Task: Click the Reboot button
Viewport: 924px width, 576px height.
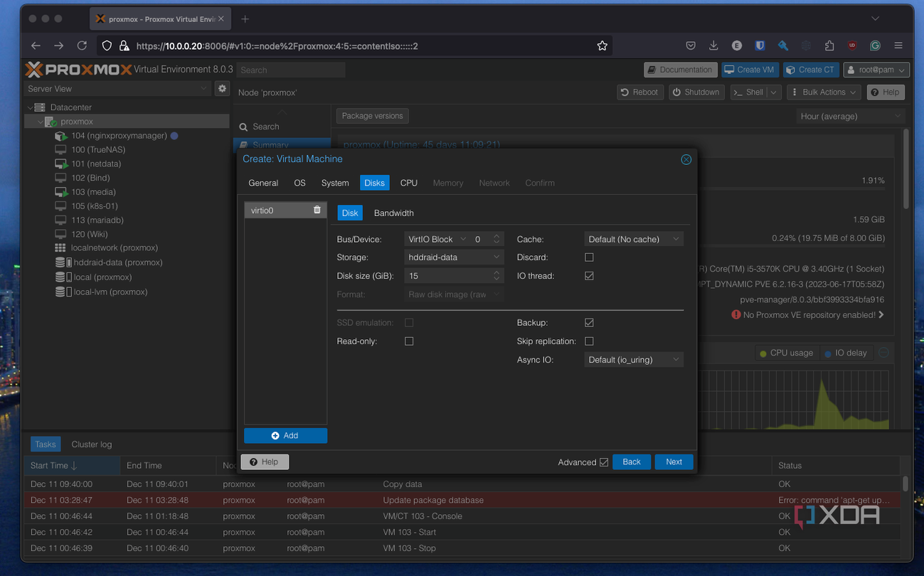Action: coord(639,92)
